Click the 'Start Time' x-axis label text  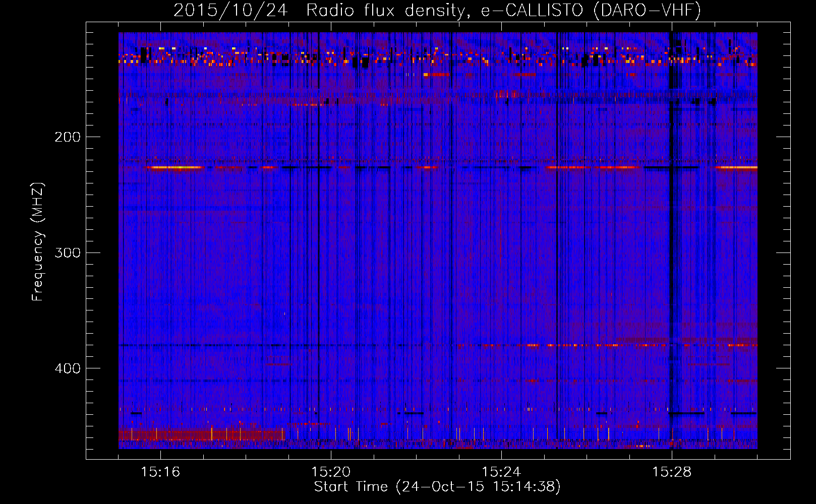351,487
